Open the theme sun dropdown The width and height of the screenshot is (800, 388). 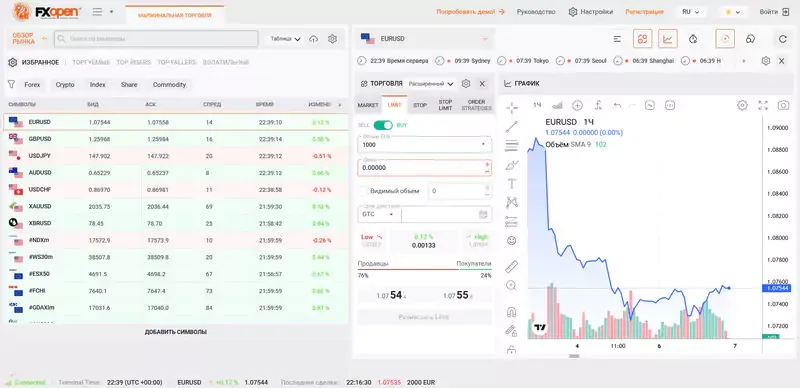pyautogui.click(x=733, y=12)
